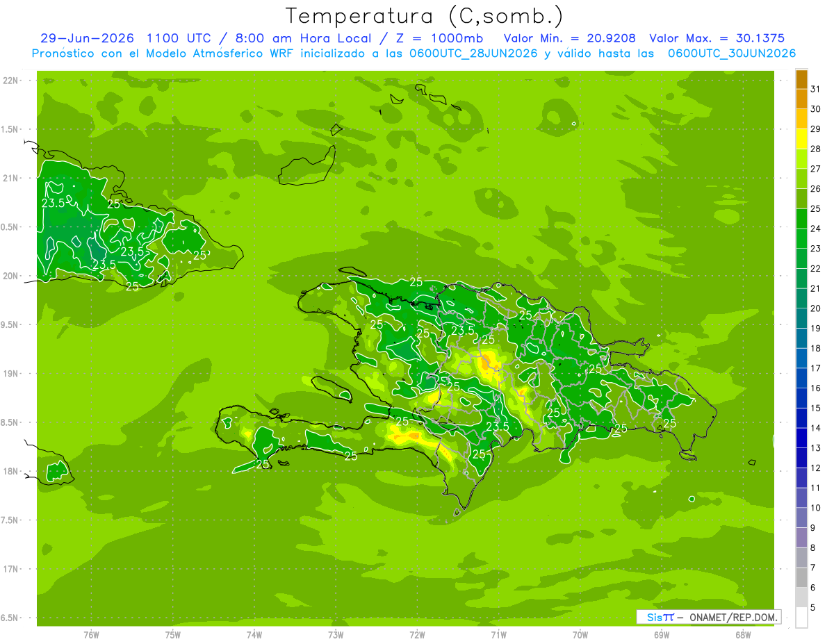Click the legend value "11" on color scale
This screenshot has height=644, width=834.
pyautogui.click(x=816, y=488)
